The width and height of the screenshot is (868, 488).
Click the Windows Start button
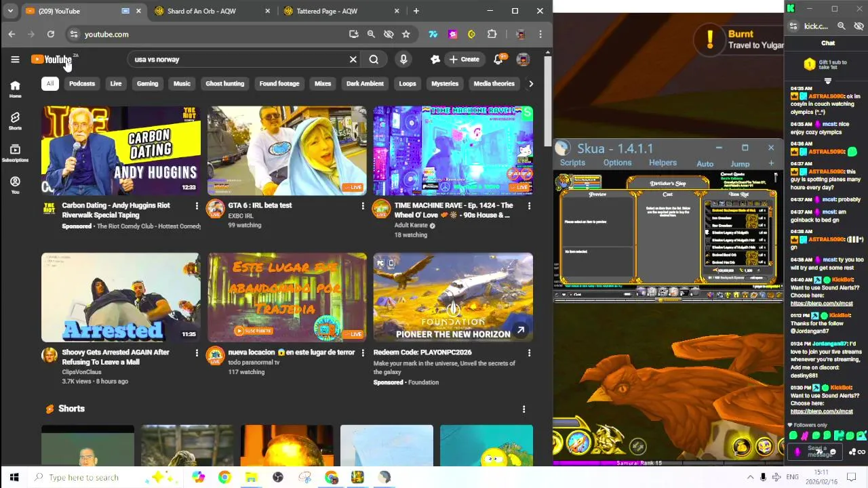[x=14, y=477]
